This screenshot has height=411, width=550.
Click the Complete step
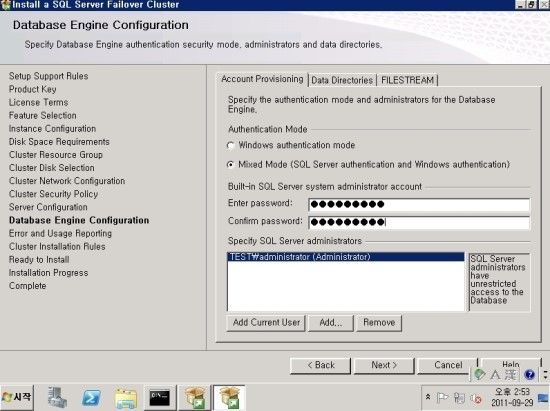click(x=27, y=286)
